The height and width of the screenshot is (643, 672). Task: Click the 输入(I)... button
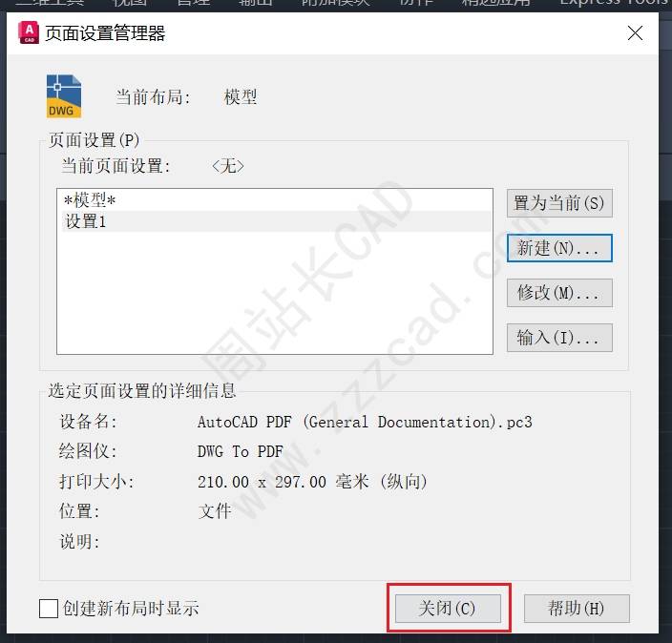[x=559, y=338]
